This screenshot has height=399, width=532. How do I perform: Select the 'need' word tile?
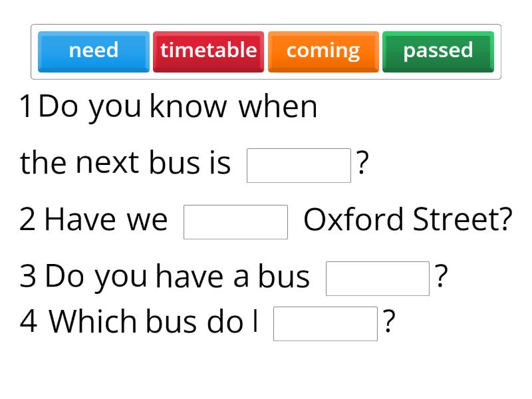[93, 50]
